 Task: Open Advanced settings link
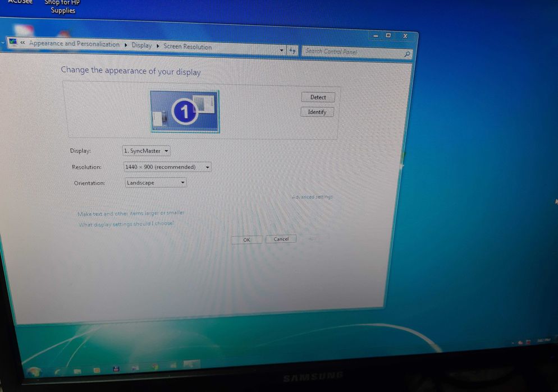click(x=312, y=196)
